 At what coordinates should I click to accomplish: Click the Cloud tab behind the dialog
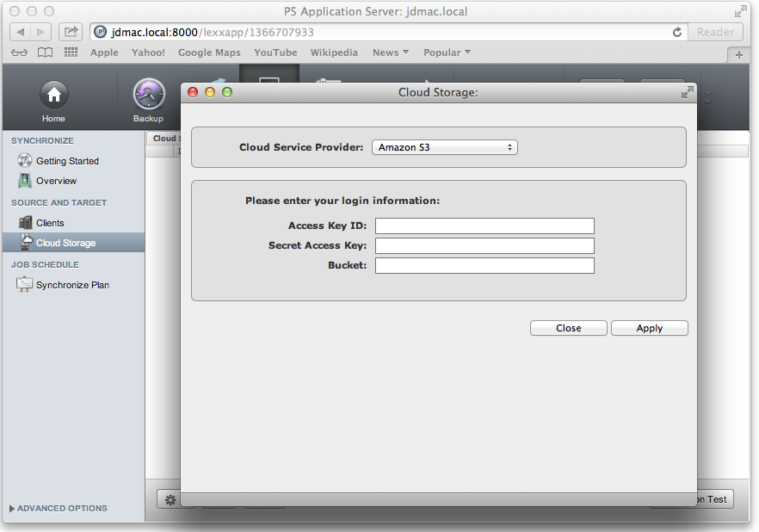[x=164, y=139]
